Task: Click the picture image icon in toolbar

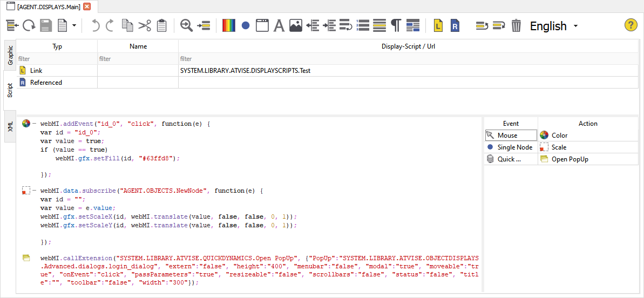Action: pyautogui.click(x=296, y=26)
